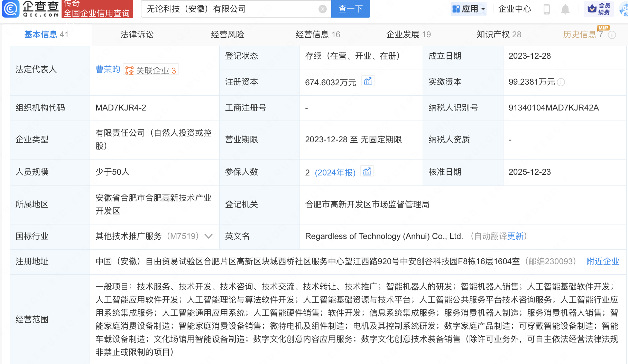Expand the 国标行业 industry chevron
Image resolution: width=628 pixels, height=364 pixels.
pos(208,236)
